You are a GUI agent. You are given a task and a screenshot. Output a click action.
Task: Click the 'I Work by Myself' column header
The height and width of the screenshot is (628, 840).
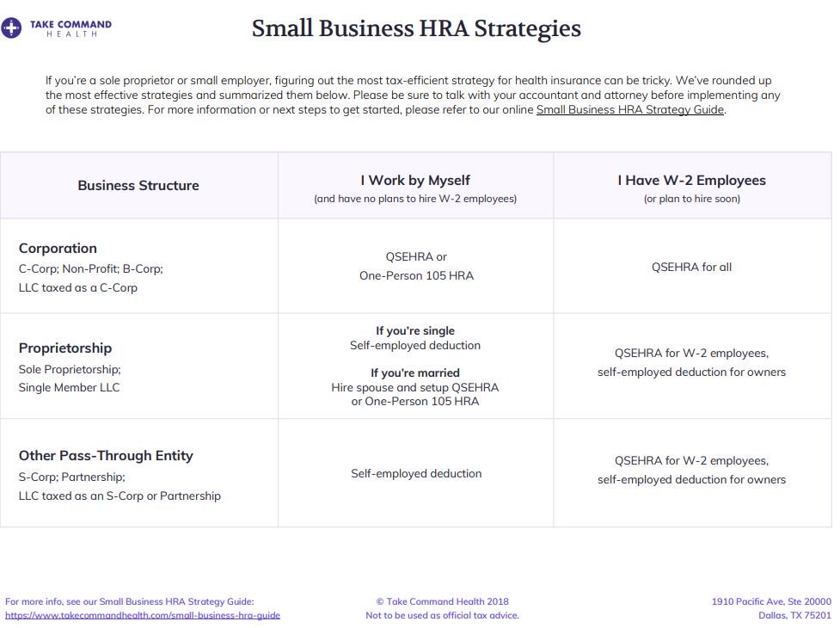point(415,180)
